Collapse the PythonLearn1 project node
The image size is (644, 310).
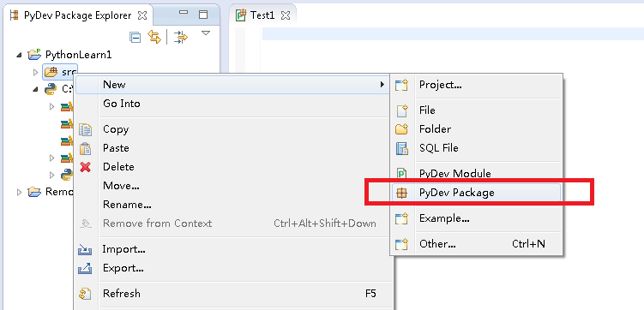click(19, 55)
